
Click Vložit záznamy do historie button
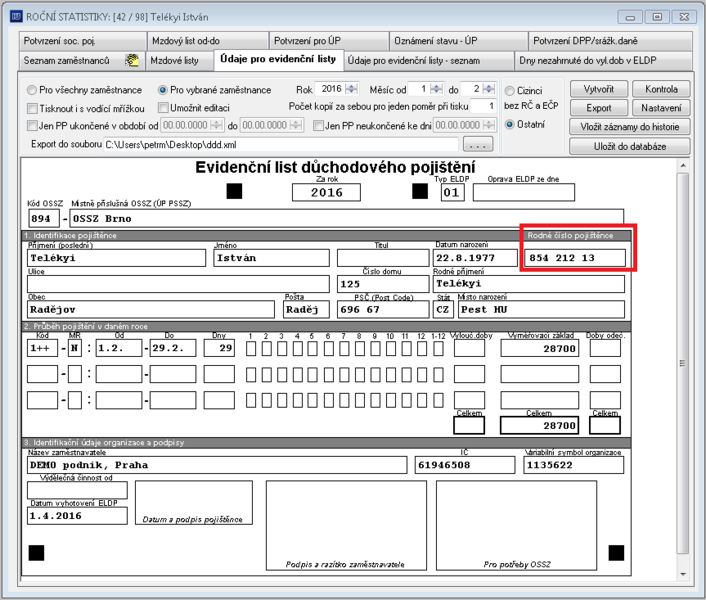[x=629, y=127]
